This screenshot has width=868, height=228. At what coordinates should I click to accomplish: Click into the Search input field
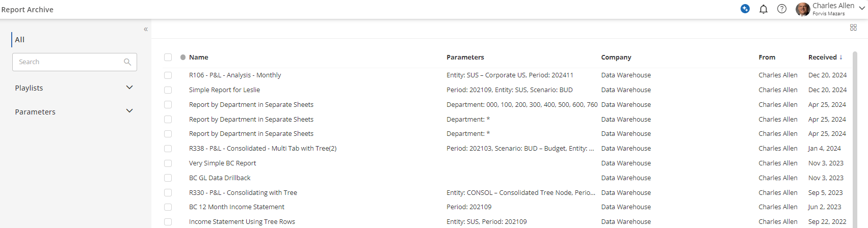(x=68, y=62)
